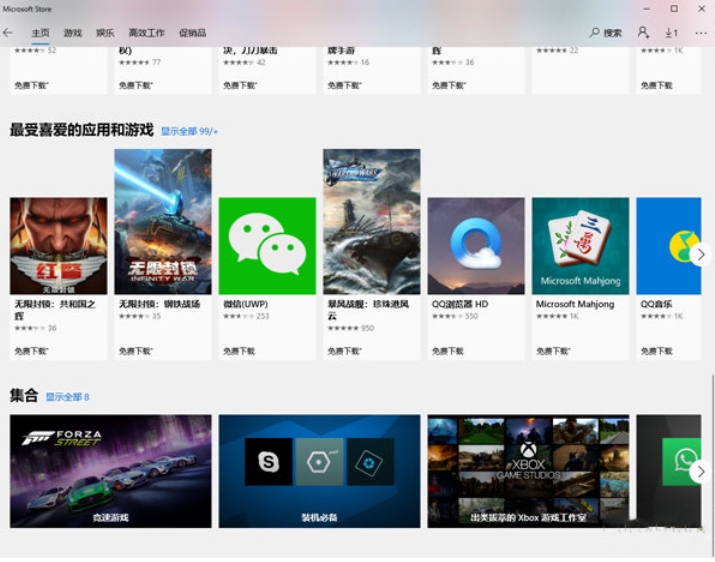Switch to the 娱乐 tab
The image size is (715, 562).
click(x=105, y=33)
